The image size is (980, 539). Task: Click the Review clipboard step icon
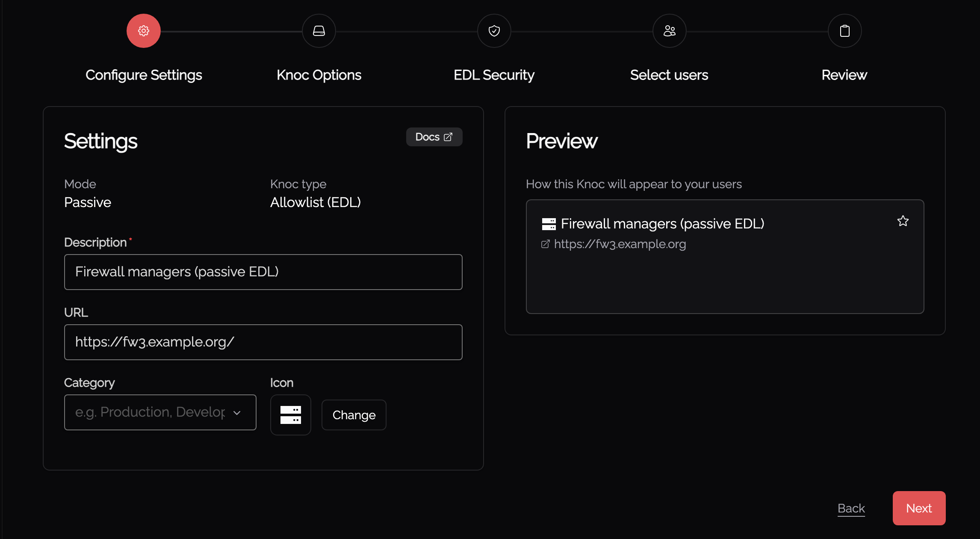pos(845,31)
